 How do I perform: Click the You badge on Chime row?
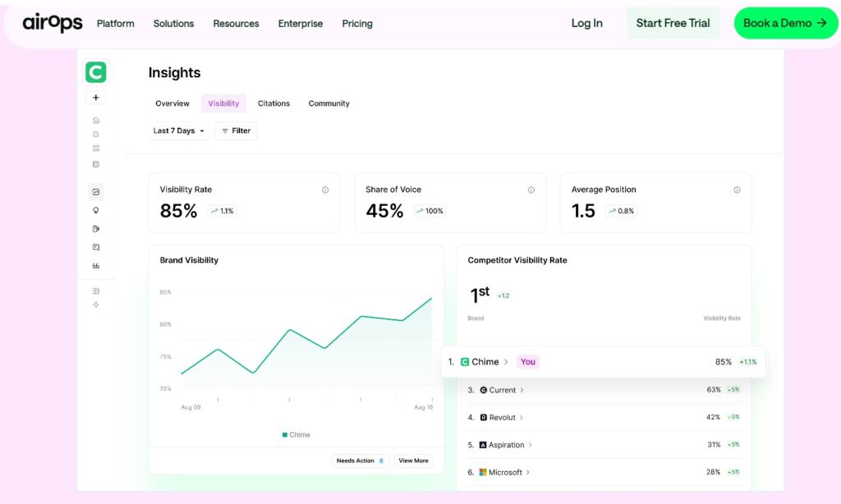(528, 362)
